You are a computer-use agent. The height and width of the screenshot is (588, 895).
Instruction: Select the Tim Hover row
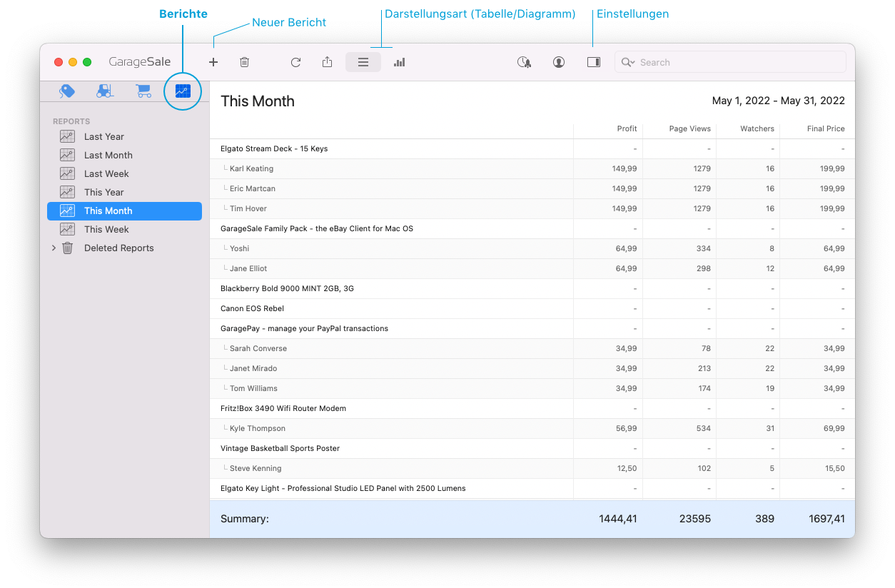[532, 208]
